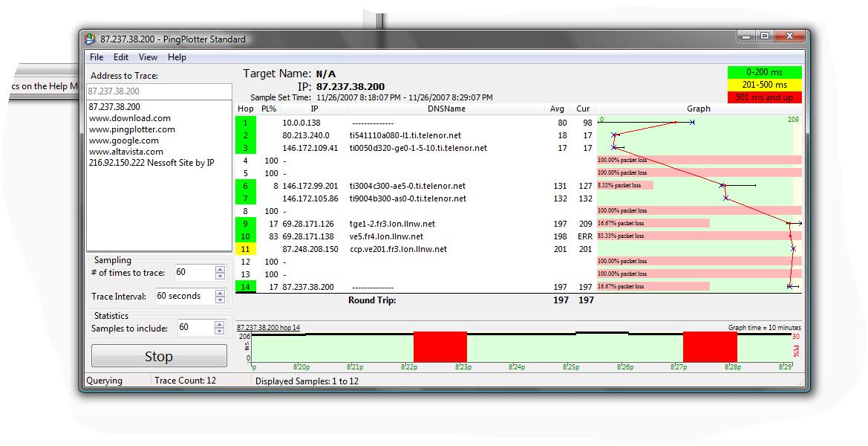Viewport: 868px width, 446px height.
Task: Open the File menu
Action: pos(97,57)
